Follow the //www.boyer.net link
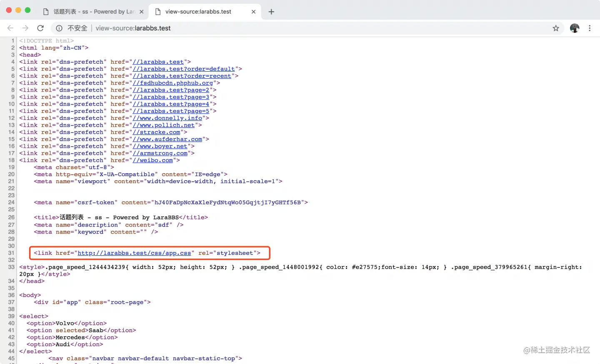Screen dimensions: 600x364 (x=160, y=147)
